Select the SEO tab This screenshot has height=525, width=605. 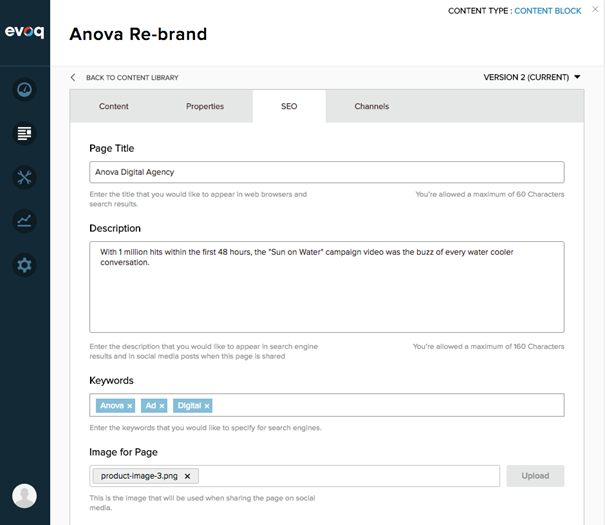(289, 106)
